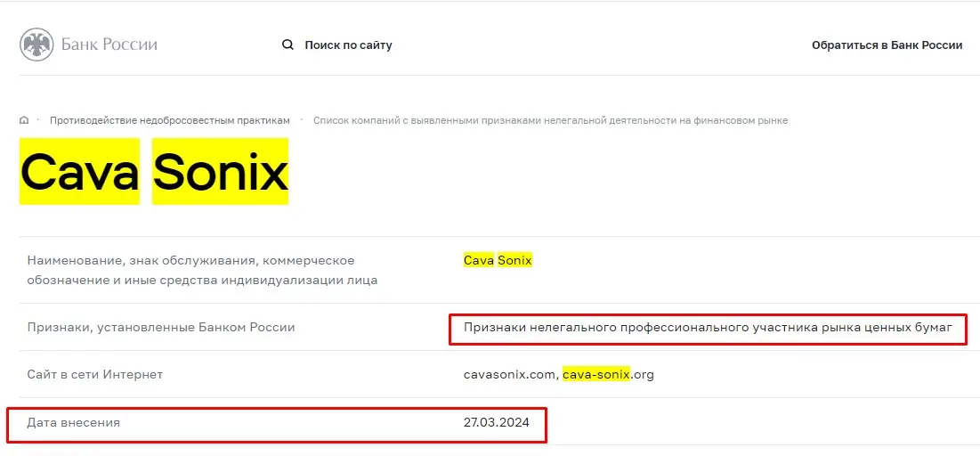The width and height of the screenshot is (980, 456).
Task: Go to home via breadcrumb house icon
Action: tap(24, 120)
